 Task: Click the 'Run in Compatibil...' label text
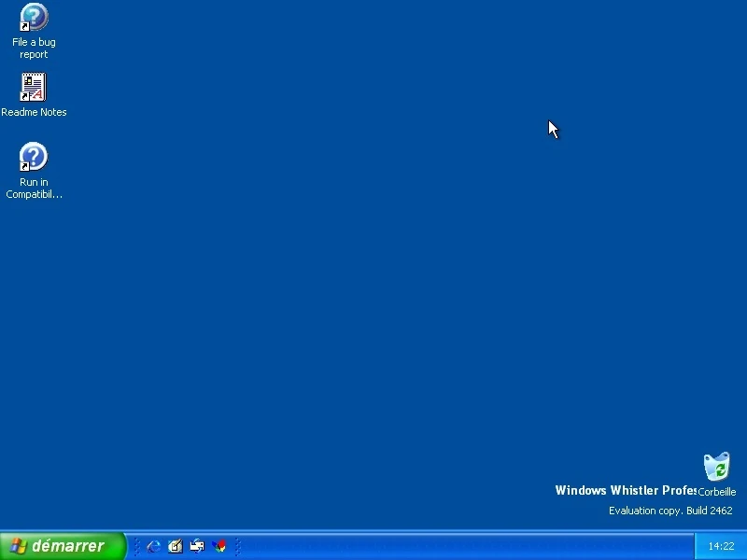(34, 188)
